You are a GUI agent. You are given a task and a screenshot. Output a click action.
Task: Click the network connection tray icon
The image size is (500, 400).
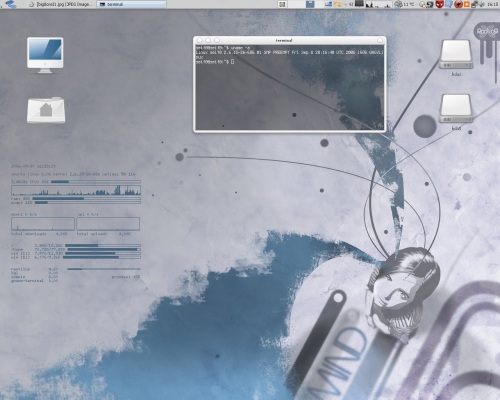click(474, 4)
